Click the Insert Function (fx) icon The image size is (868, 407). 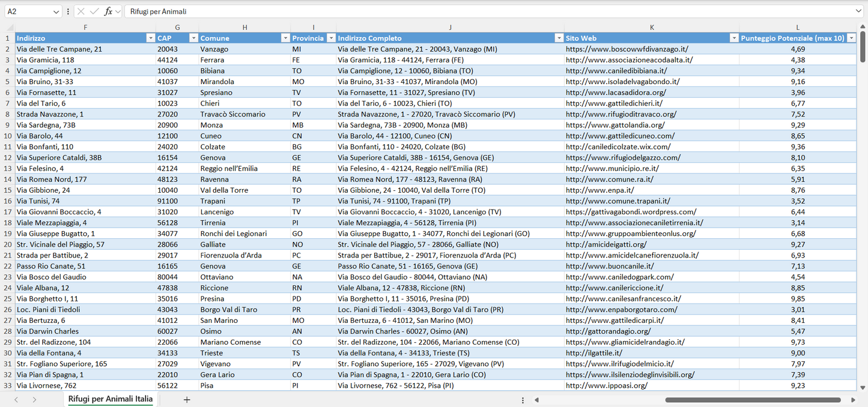click(109, 11)
